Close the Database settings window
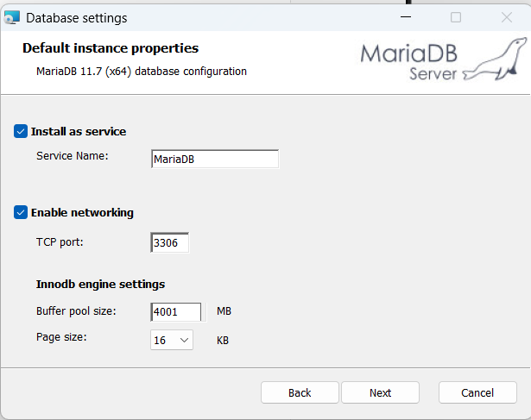 point(507,17)
